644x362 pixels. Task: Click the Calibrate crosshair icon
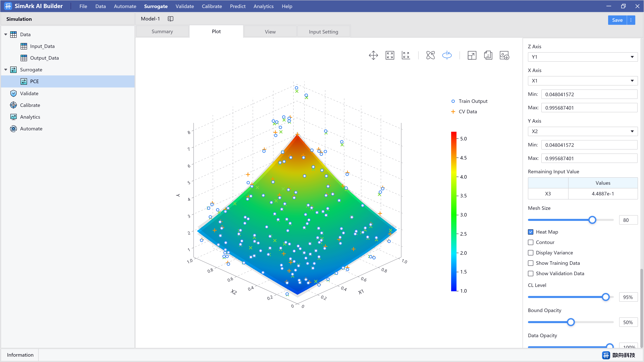[13, 105]
